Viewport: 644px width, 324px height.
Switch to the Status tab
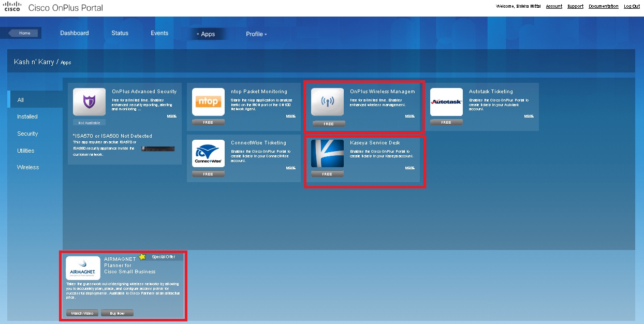(x=120, y=33)
